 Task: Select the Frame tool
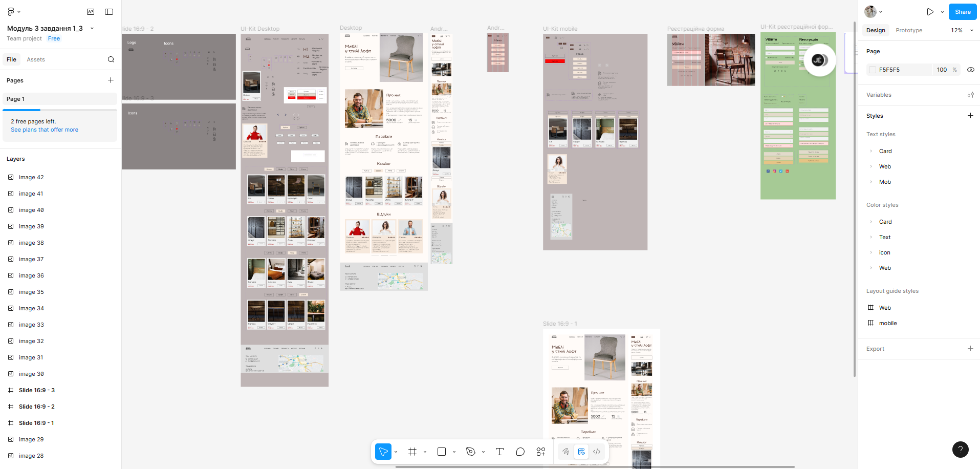pos(412,452)
